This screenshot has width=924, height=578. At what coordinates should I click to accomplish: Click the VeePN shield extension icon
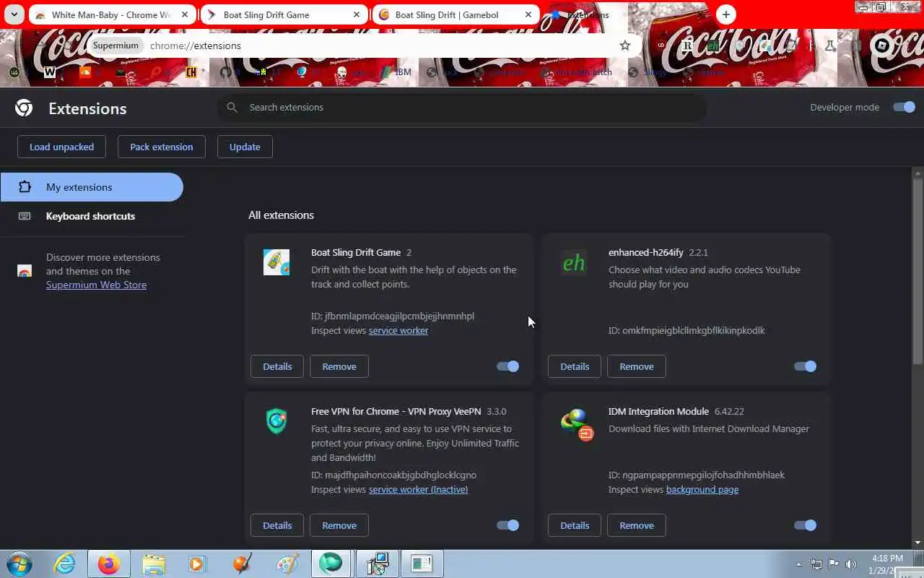[x=276, y=421]
